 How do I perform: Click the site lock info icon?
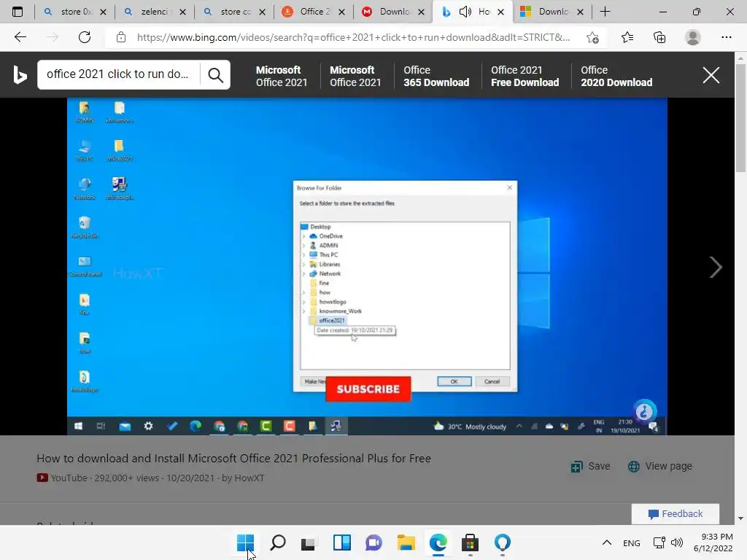[121, 37]
